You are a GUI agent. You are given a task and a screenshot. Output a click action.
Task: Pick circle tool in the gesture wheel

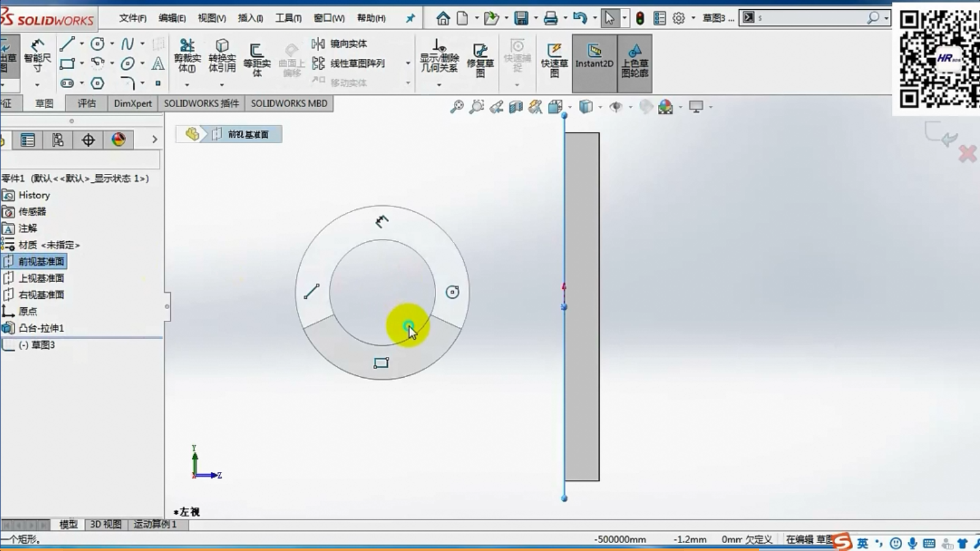452,292
